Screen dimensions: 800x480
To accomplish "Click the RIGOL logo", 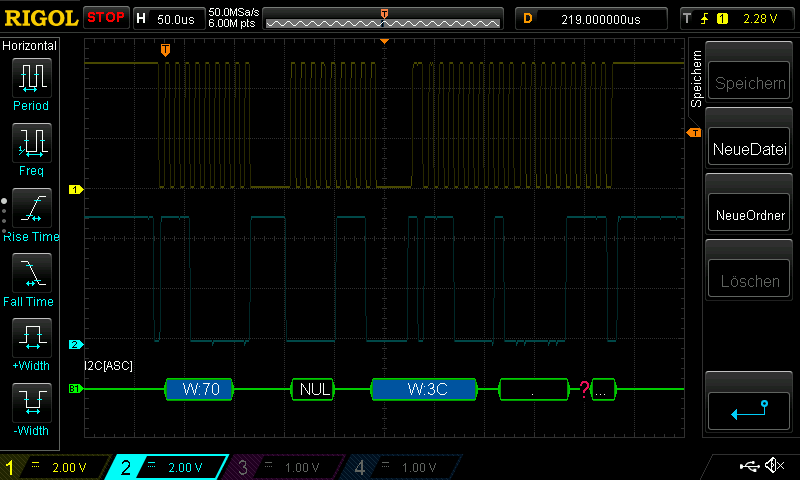I will point(41,18).
